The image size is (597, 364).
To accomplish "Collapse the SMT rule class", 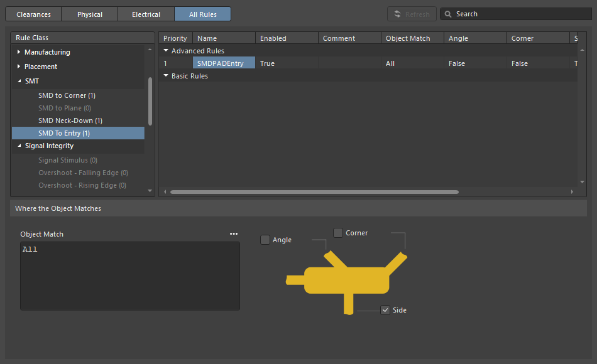I will tap(19, 81).
